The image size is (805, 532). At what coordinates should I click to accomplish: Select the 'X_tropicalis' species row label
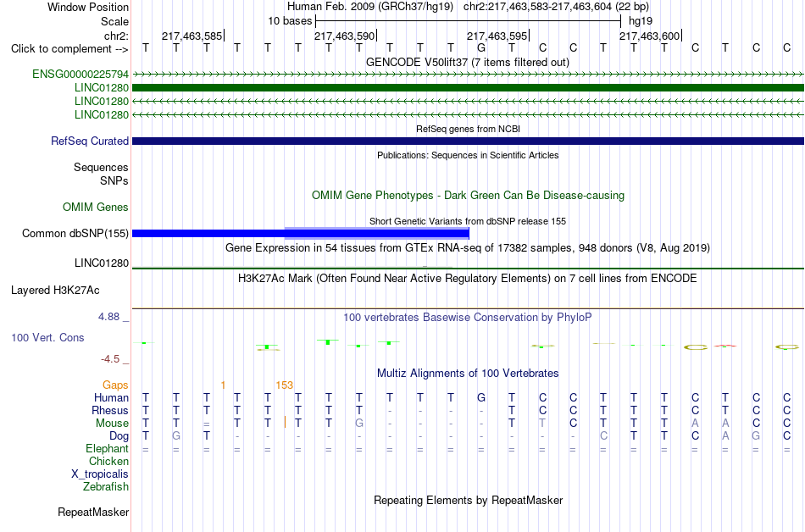click(x=100, y=474)
